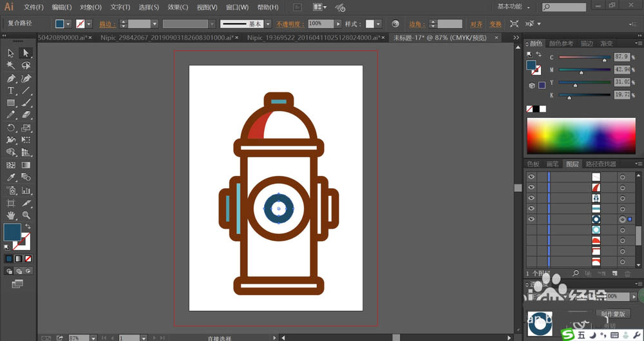The height and width of the screenshot is (341, 644).
Task: Open the stroke color dropdown in control bar
Action: pos(89,24)
